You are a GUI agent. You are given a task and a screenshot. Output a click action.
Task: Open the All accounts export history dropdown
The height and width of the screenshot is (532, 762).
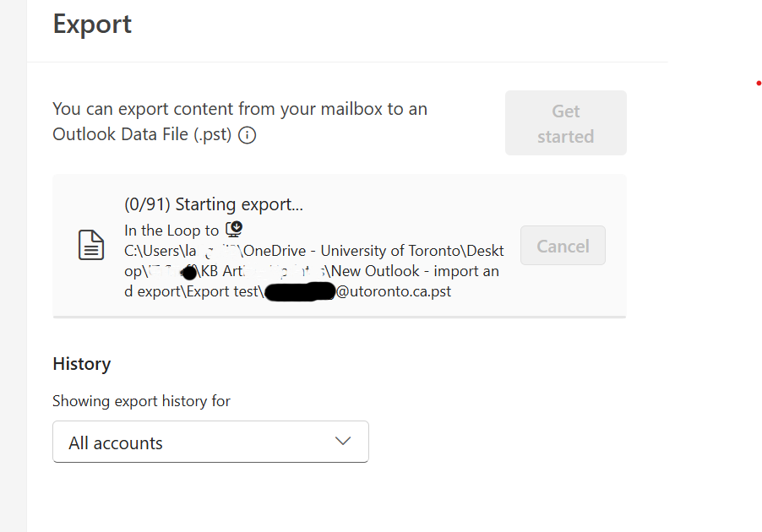click(210, 442)
